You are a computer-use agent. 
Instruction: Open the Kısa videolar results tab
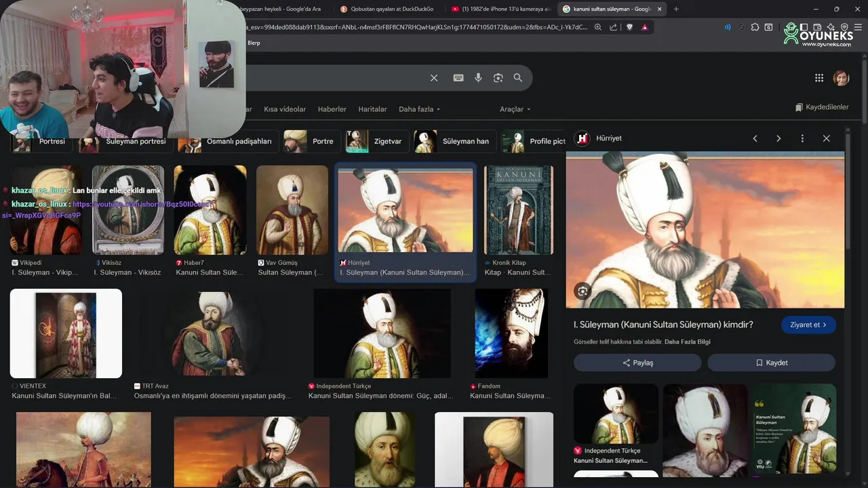pyautogui.click(x=285, y=109)
